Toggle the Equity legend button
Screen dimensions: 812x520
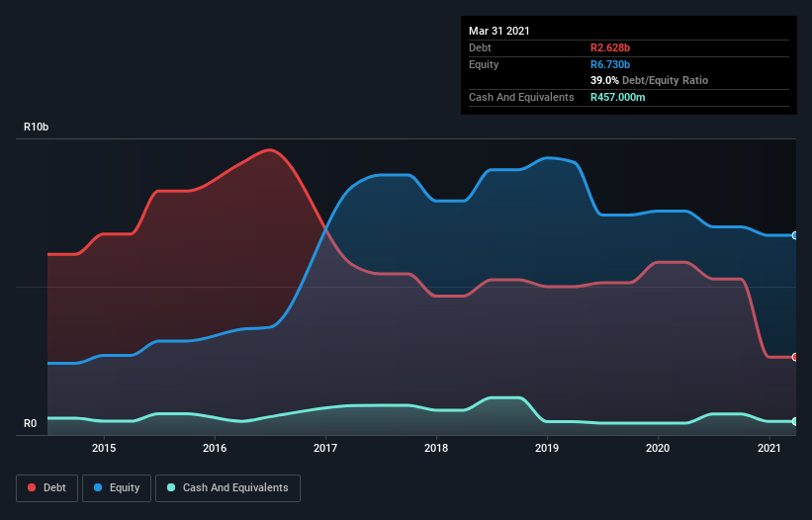(117, 488)
